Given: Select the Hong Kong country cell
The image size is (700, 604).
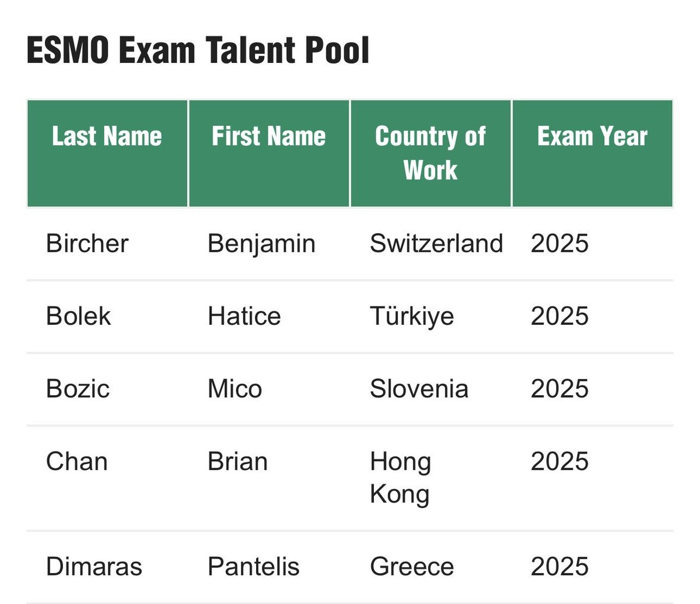Looking at the screenshot, I should 401,479.
